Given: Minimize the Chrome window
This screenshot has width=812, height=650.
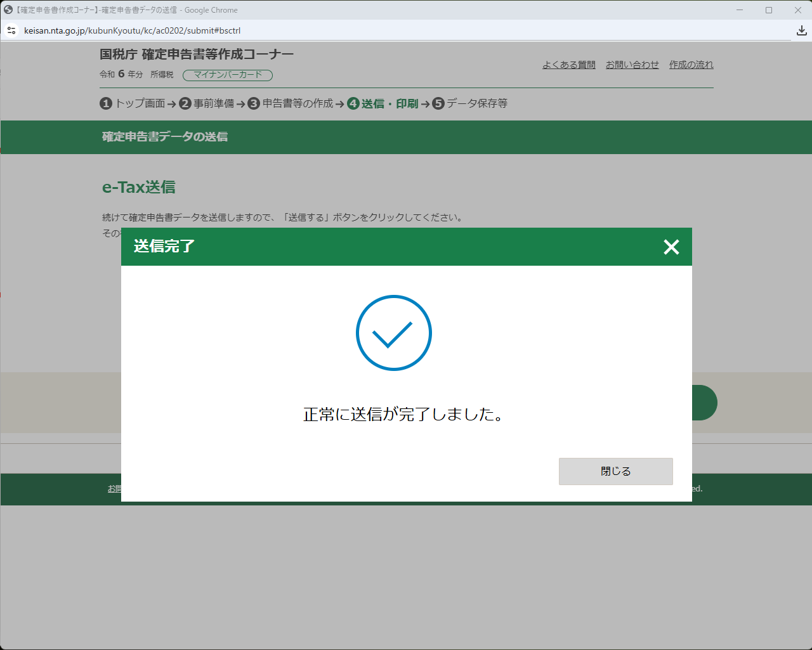Looking at the screenshot, I should 740,10.
